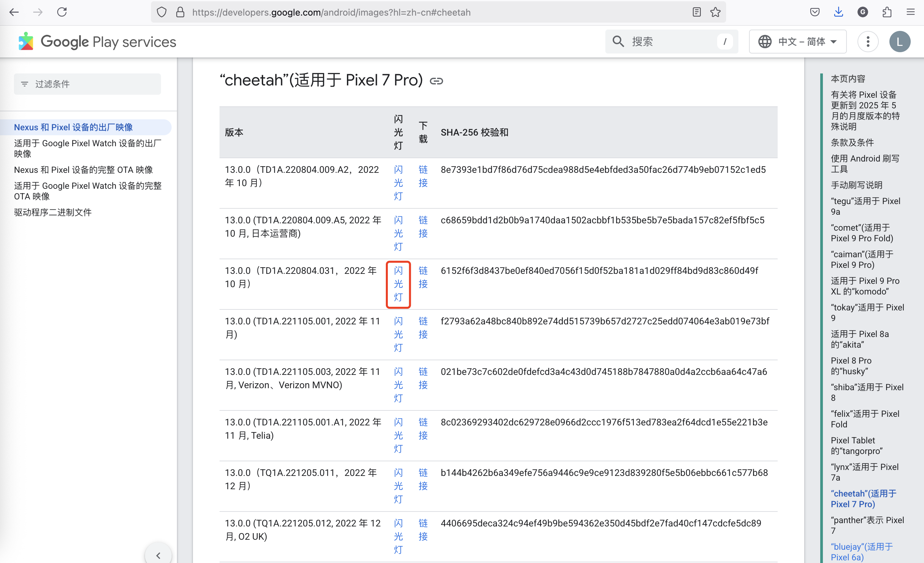Click 闪光灯 link for O2 UK TQ1A.221205.012

398,537
